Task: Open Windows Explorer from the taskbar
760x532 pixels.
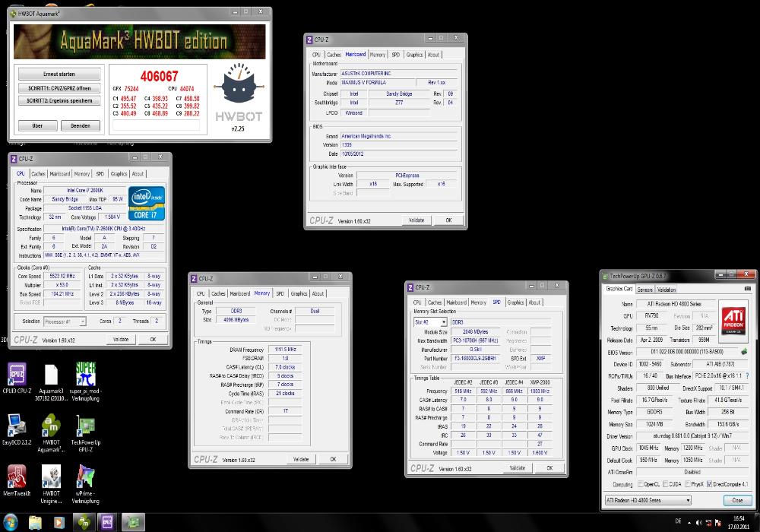Action: pyautogui.click(x=35, y=522)
